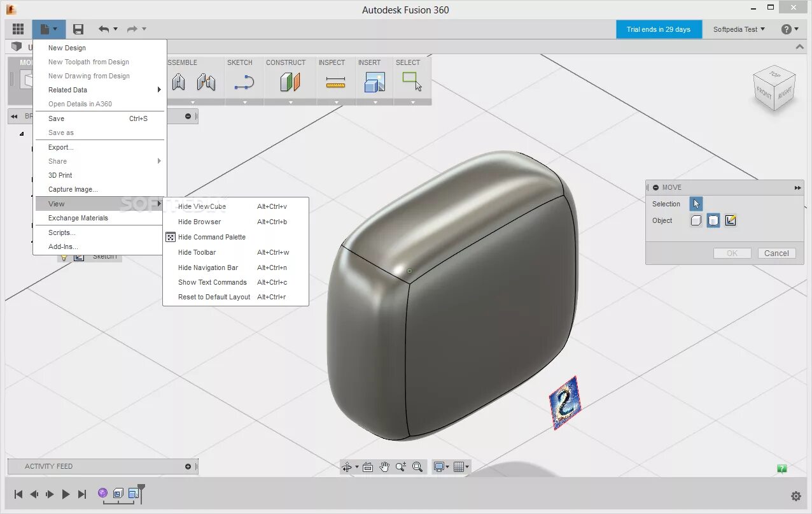This screenshot has width=812, height=514.
Task: Click the ViewCube in the corner
Action: click(773, 88)
